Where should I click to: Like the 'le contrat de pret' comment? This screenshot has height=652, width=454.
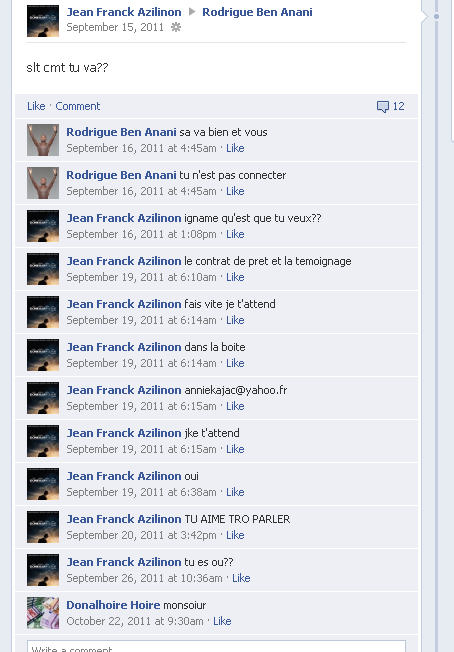pyautogui.click(x=235, y=277)
